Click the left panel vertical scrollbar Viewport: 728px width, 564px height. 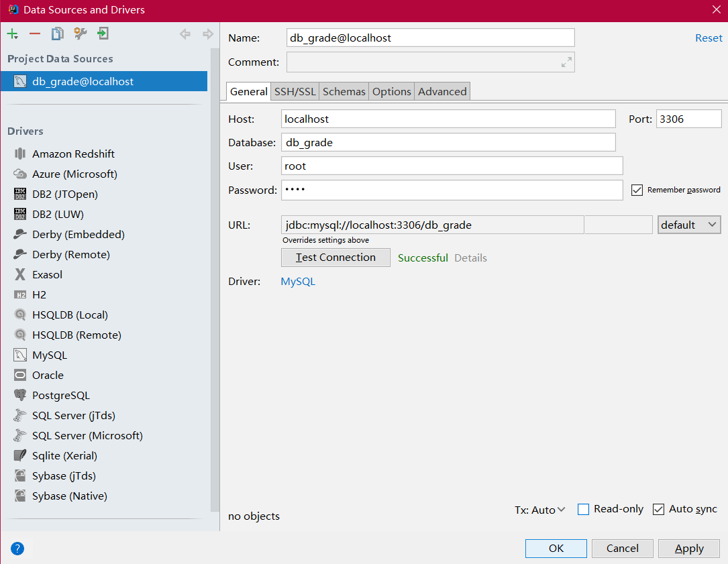[x=215, y=278]
